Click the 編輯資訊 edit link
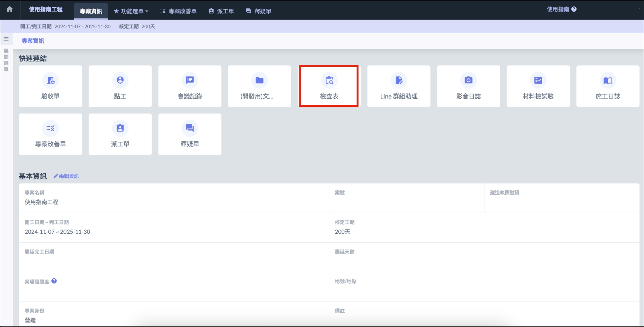644x327 pixels. pos(66,176)
